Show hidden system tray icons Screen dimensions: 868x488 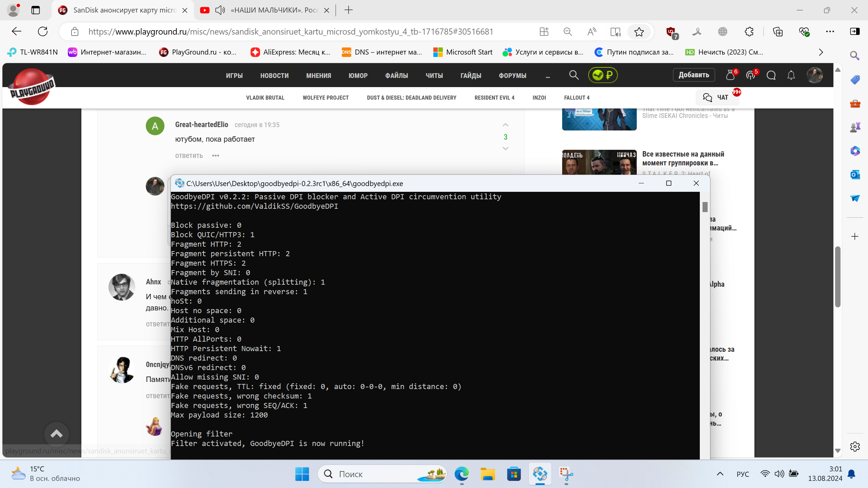click(x=720, y=474)
